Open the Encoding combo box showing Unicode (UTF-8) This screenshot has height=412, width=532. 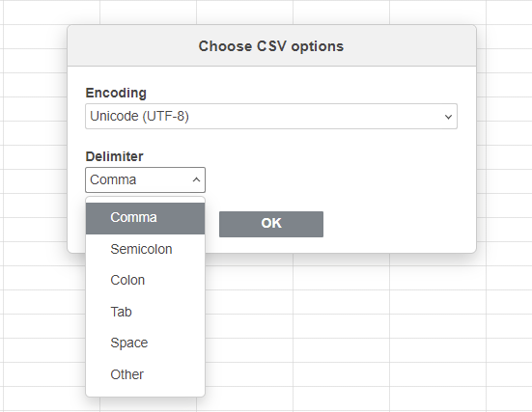pos(271,117)
